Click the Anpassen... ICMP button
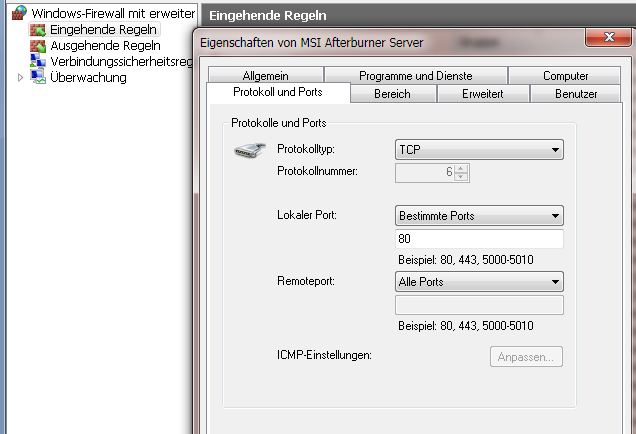Screen dimensions: 636x434 click(x=526, y=357)
